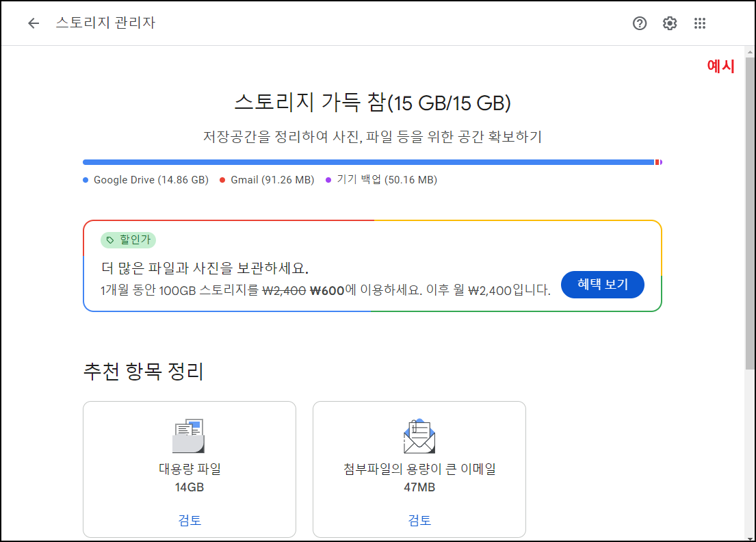Click the blue storage usage bar
The height and width of the screenshot is (542, 756).
368,162
